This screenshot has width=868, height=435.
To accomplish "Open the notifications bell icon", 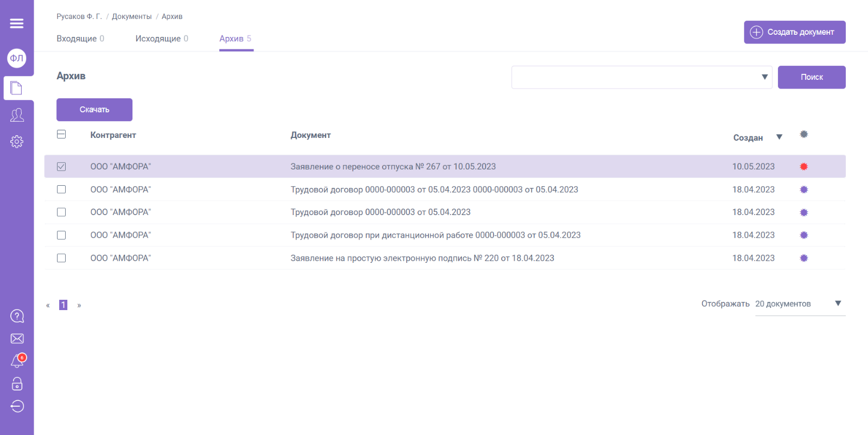I will 17,361.
